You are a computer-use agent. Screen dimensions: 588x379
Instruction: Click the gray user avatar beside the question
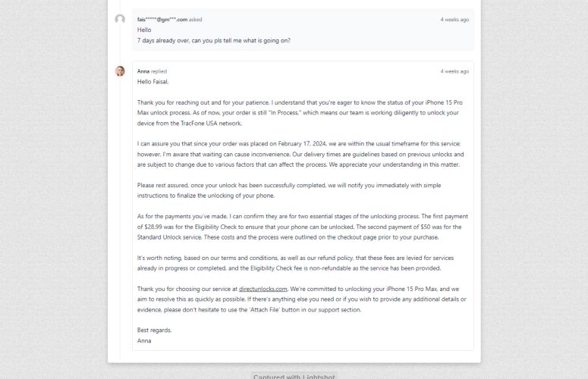click(x=120, y=19)
